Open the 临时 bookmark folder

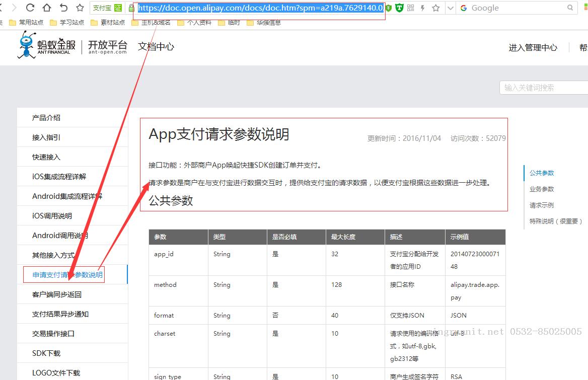pos(229,23)
